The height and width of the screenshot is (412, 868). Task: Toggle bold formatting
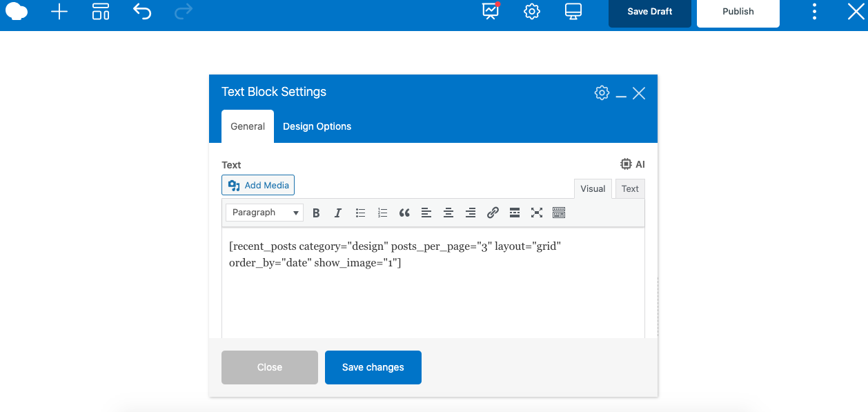pyautogui.click(x=315, y=213)
